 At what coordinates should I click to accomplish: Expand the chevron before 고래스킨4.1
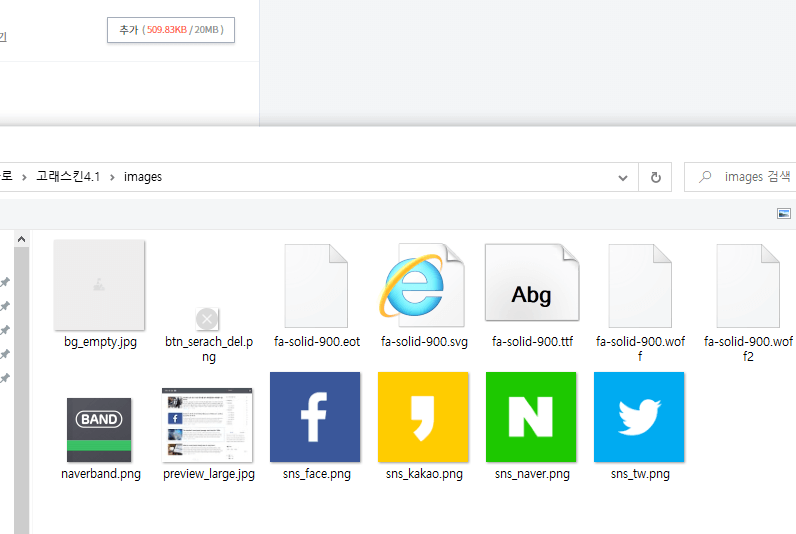click(24, 177)
